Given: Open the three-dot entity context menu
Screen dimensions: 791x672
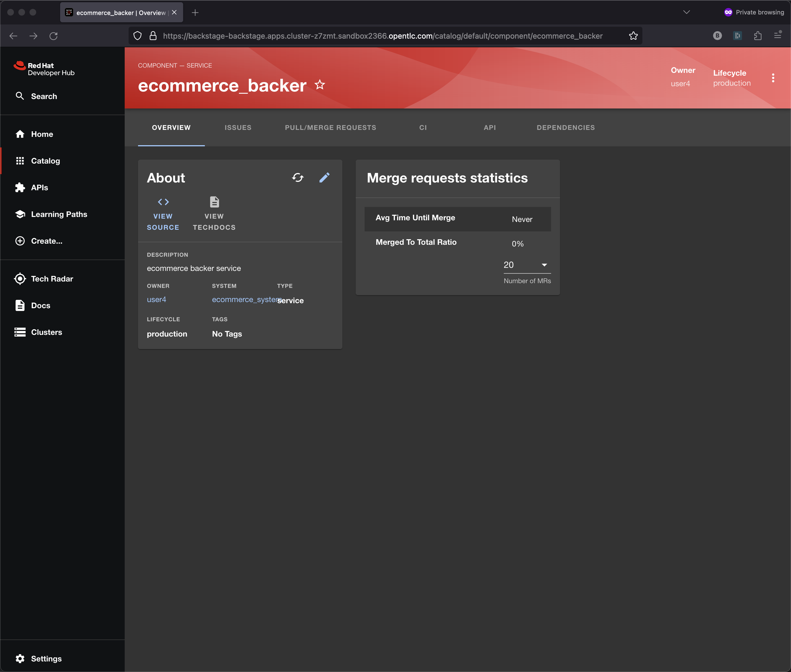Looking at the screenshot, I should [773, 78].
